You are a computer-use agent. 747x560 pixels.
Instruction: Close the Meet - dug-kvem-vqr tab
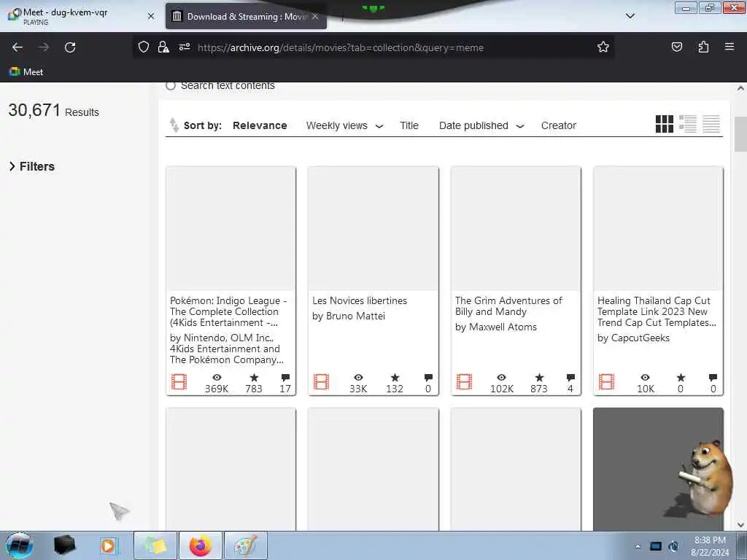click(x=151, y=16)
